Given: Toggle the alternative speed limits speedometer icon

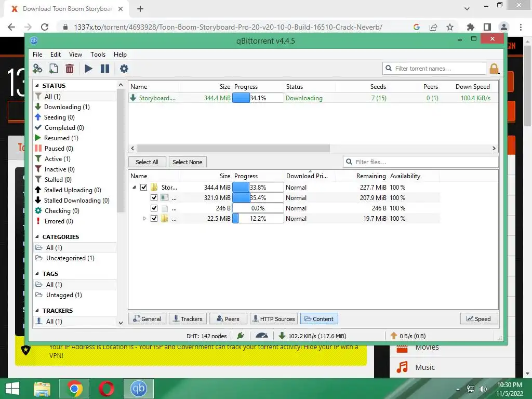Looking at the screenshot, I should click(262, 336).
